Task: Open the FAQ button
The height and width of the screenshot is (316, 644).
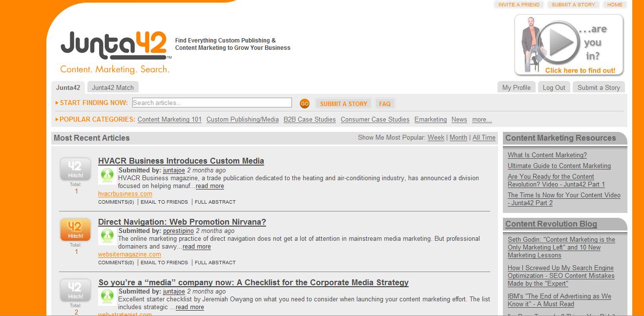Action: [385, 104]
